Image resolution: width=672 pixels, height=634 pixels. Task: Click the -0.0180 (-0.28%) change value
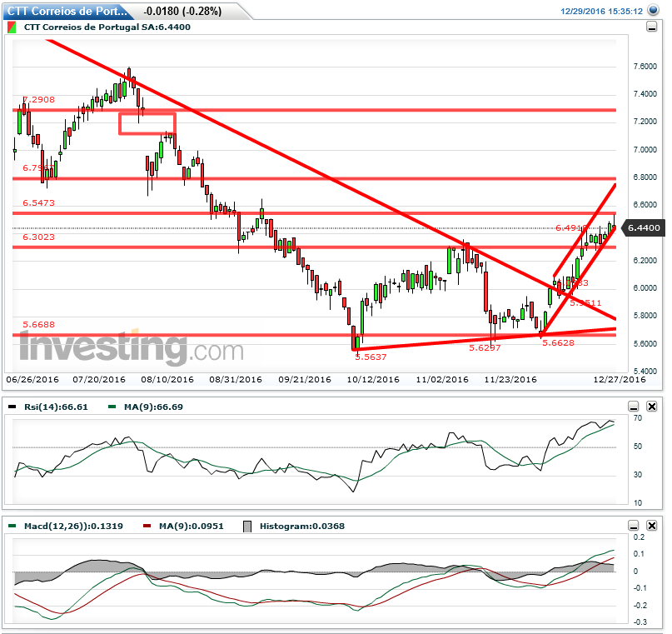(x=182, y=11)
